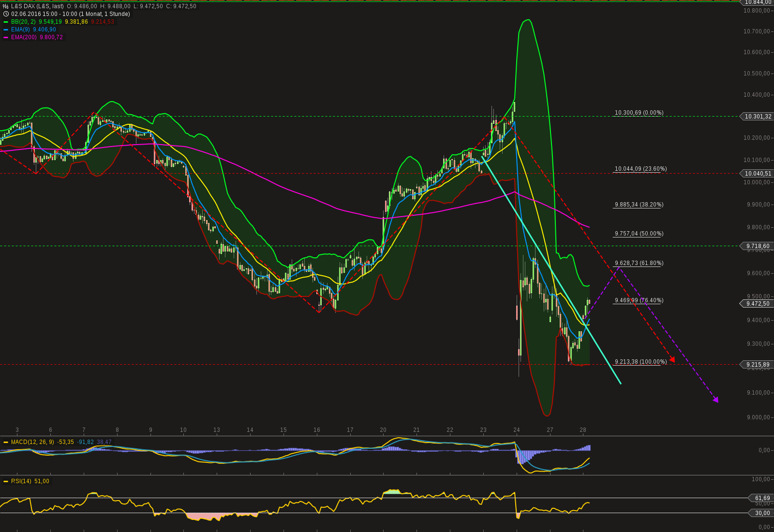The height and width of the screenshot is (532, 774).
Task: Click the price axis marker 10.040,51
Action: tap(756, 174)
